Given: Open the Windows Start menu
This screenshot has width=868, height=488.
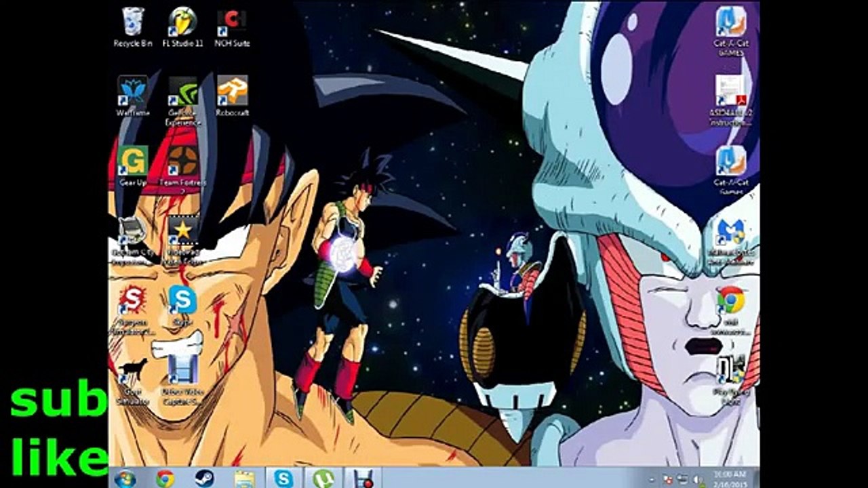Looking at the screenshot, I should point(125,478).
